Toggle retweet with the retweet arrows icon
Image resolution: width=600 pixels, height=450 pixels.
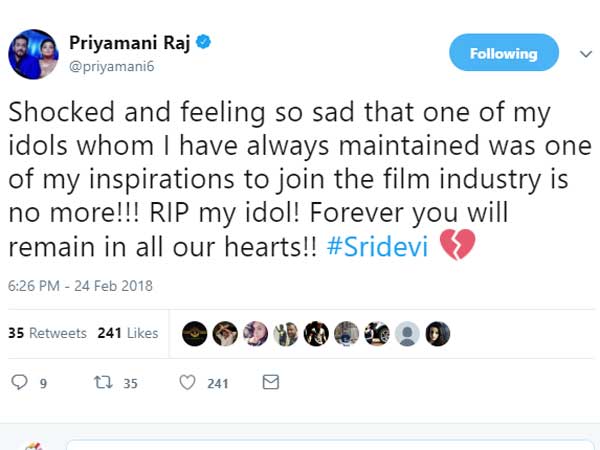pos(101,382)
